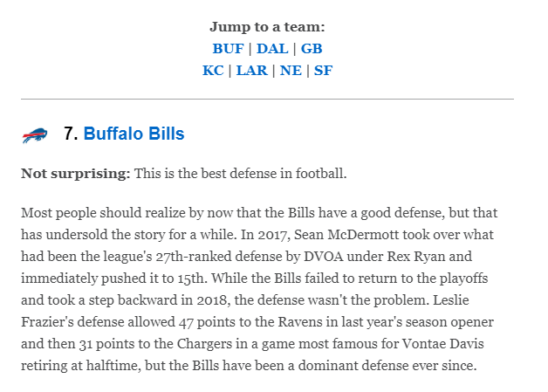Navigate to the NE team link
This screenshot has width=548, height=392.
click(x=291, y=71)
